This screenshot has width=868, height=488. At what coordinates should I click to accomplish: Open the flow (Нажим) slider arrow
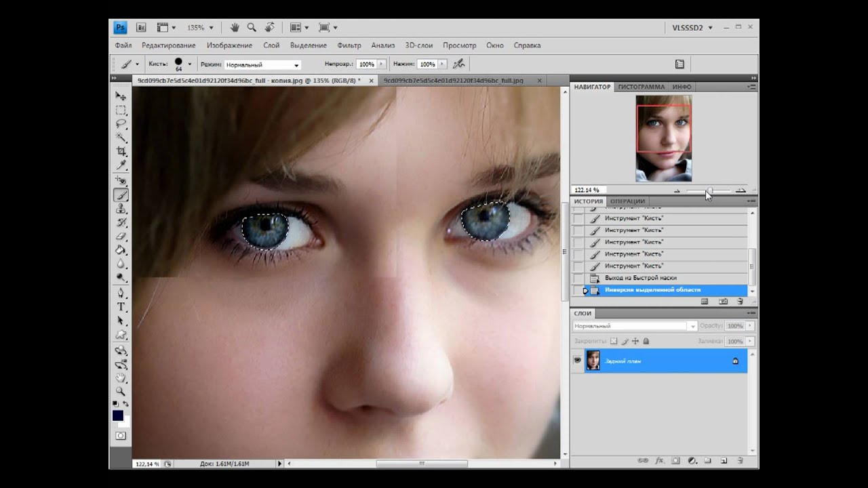click(x=443, y=64)
